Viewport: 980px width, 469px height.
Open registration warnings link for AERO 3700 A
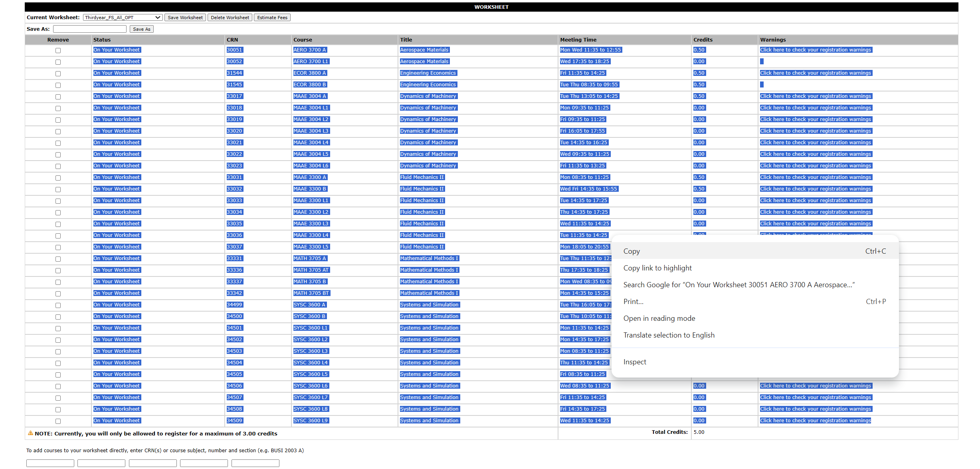pyautogui.click(x=816, y=50)
